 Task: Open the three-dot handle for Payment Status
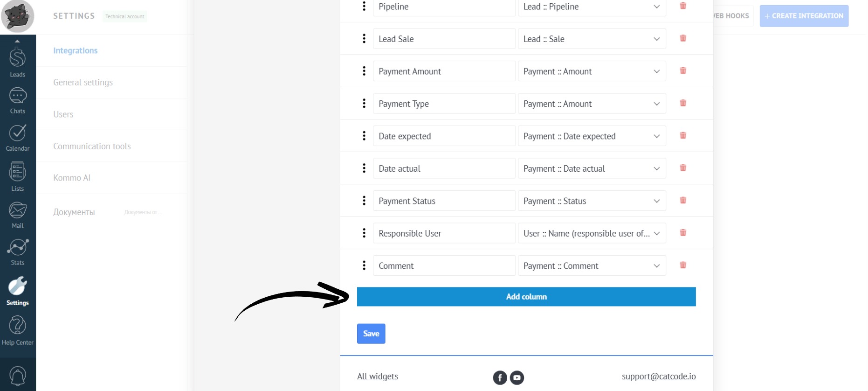coord(364,201)
